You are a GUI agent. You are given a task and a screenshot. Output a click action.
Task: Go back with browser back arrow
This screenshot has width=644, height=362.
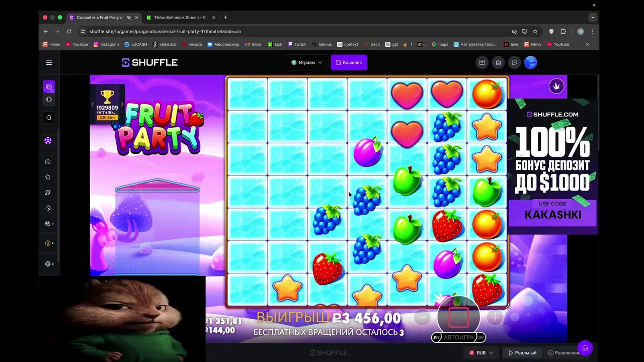(46, 31)
